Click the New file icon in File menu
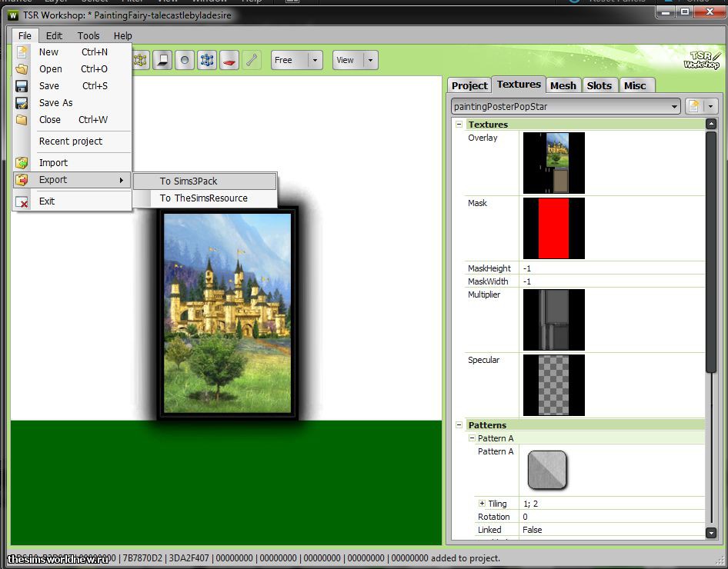This screenshot has width=728, height=569. 22,52
